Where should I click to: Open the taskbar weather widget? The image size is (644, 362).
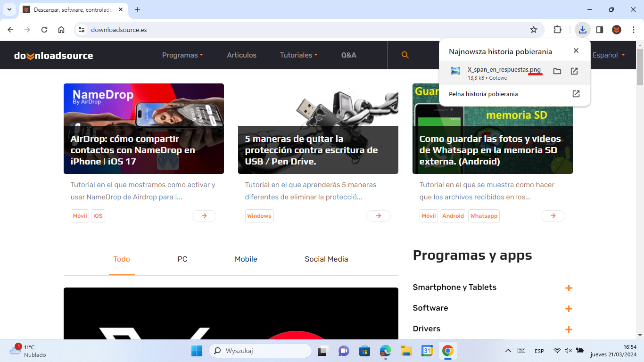[28, 351]
